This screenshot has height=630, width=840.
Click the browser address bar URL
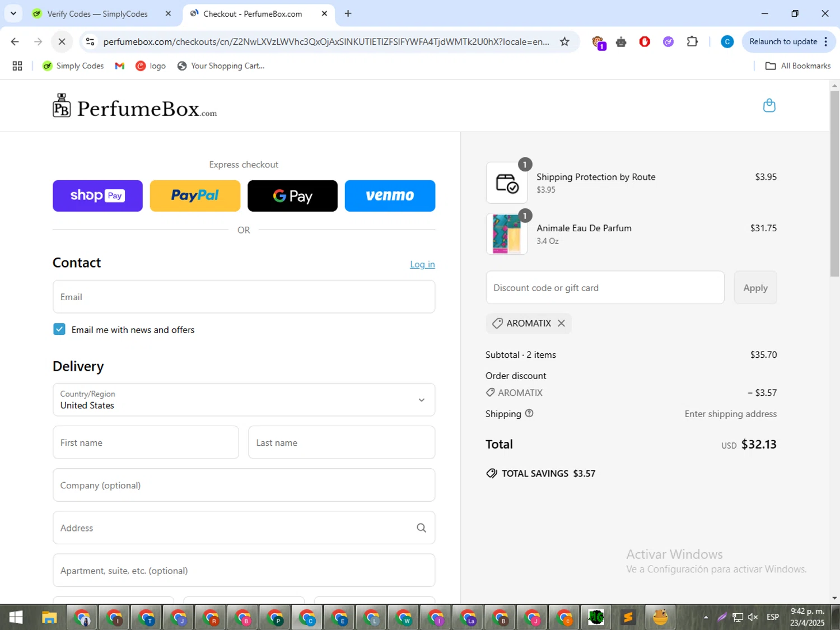tap(326, 41)
